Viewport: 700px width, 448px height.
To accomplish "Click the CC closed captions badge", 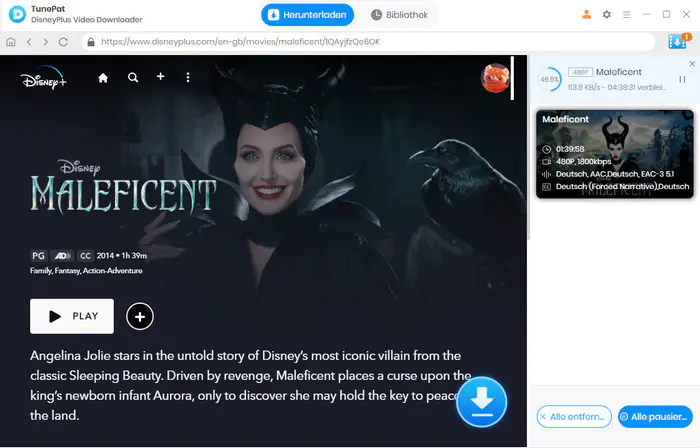I will coord(85,256).
